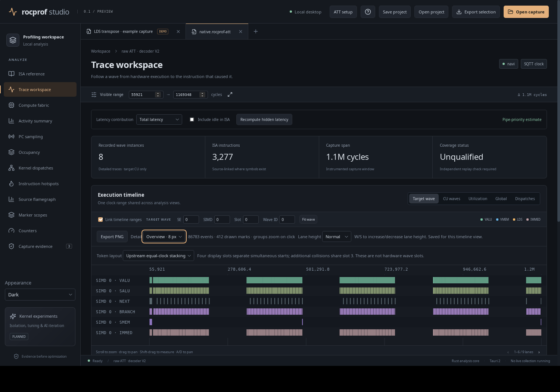Screen dimensions: 560x392
Task: Click Recompute hidden latency button
Action: click(264, 119)
